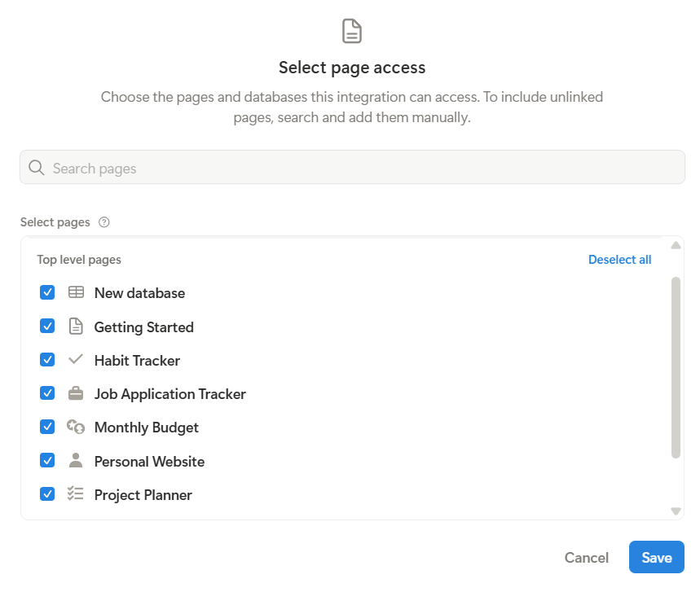This screenshot has width=700, height=592.
Task: Click the help icon next to Select pages
Action: pos(103,222)
